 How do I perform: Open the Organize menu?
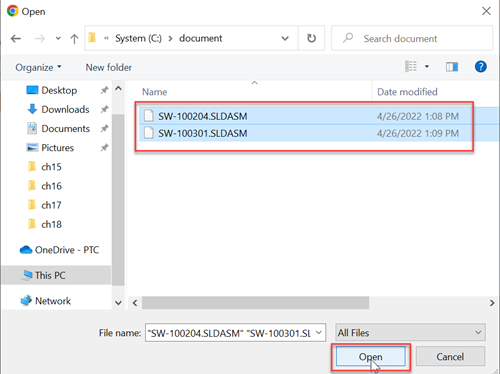[x=38, y=67]
